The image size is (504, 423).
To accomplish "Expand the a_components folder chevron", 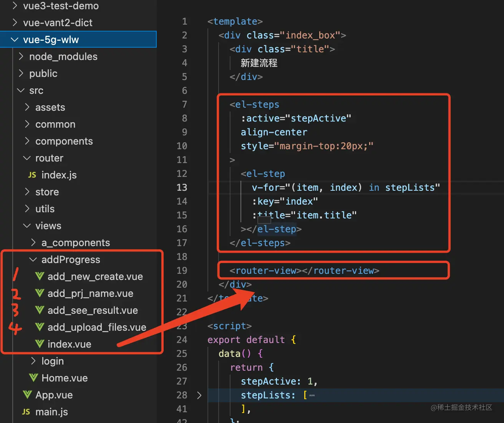I will coord(33,243).
